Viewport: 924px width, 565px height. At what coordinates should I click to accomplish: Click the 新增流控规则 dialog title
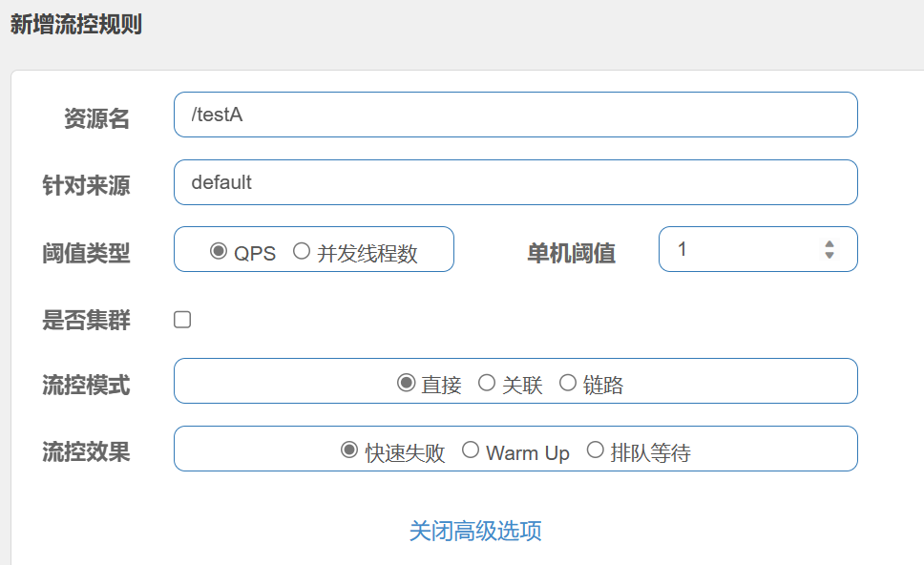[76, 25]
